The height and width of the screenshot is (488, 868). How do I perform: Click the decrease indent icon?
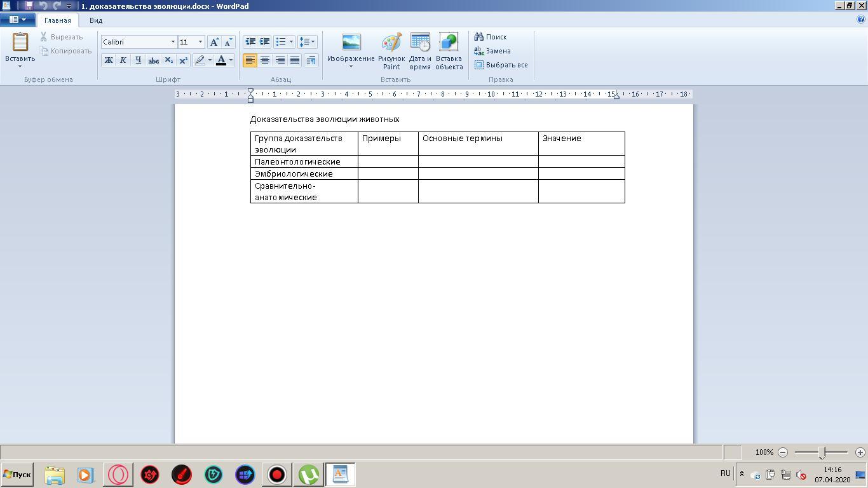(250, 42)
